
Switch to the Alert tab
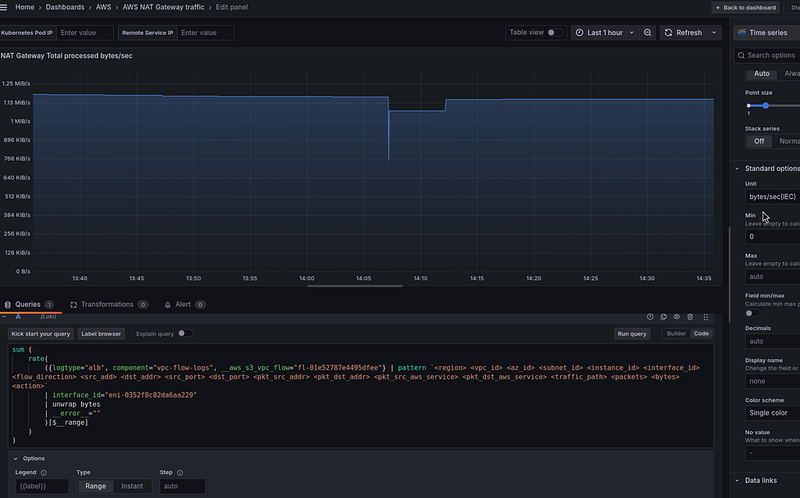click(x=184, y=305)
